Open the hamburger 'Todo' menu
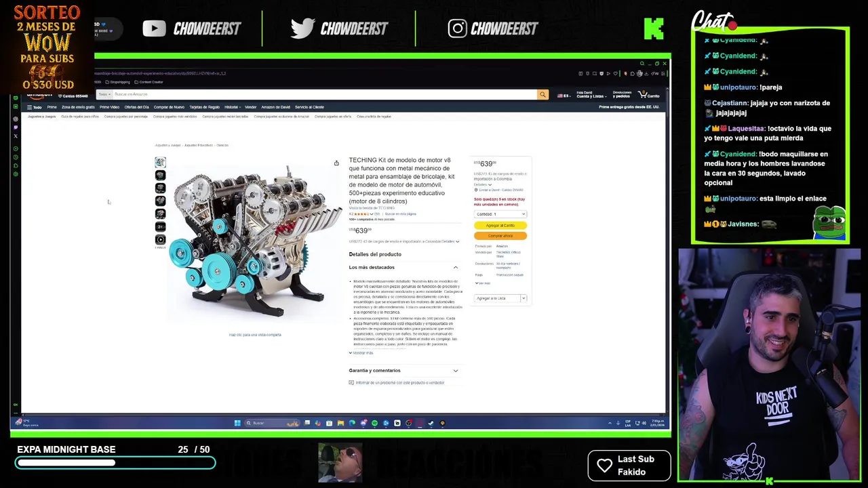This screenshot has height=488, width=868. pos(34,107)
